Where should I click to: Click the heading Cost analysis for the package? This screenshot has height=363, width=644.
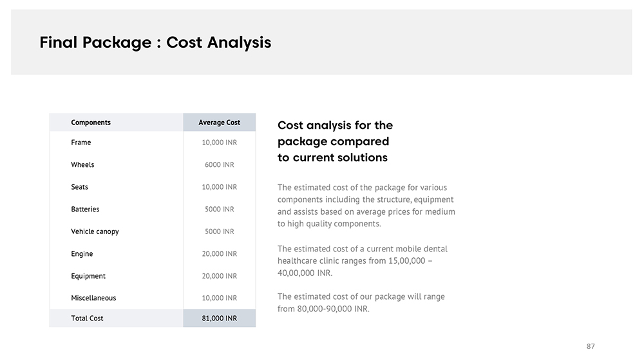pos(335,141)
